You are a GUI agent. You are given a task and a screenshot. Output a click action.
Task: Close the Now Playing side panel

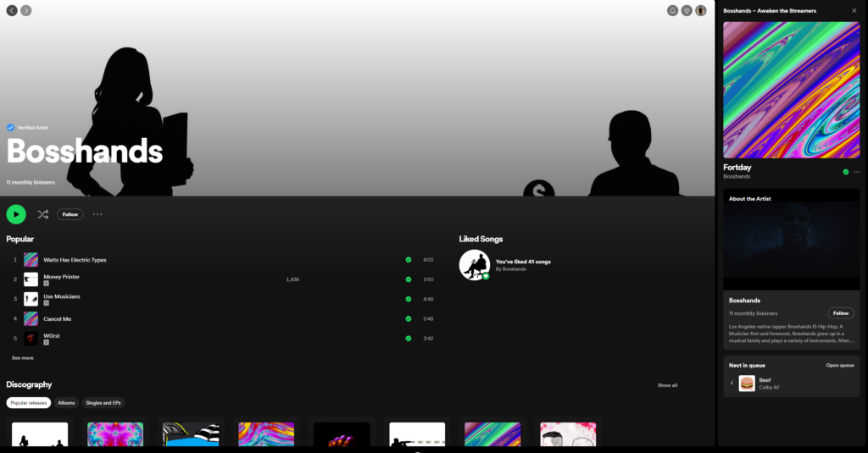coord(854,10)
